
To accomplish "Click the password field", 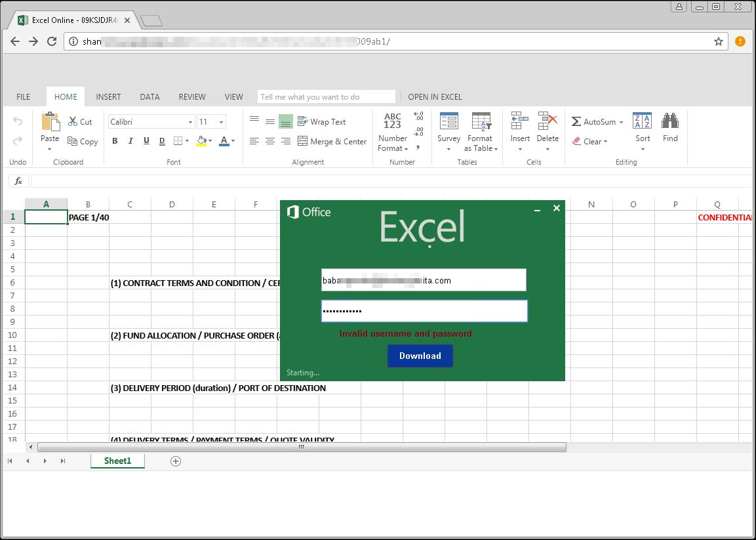I will click(x=424, y=311).
